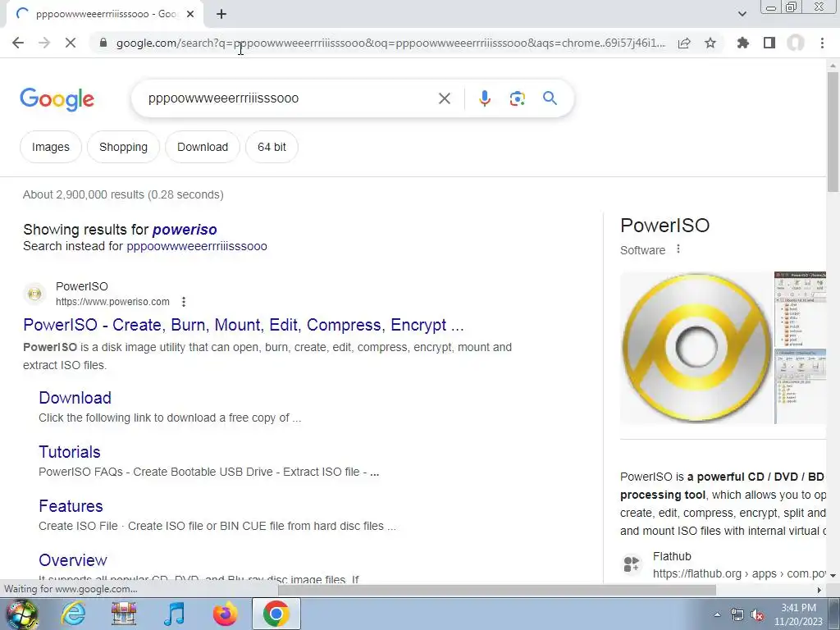Select the Shopping filter chip

[x=123, y=147]
